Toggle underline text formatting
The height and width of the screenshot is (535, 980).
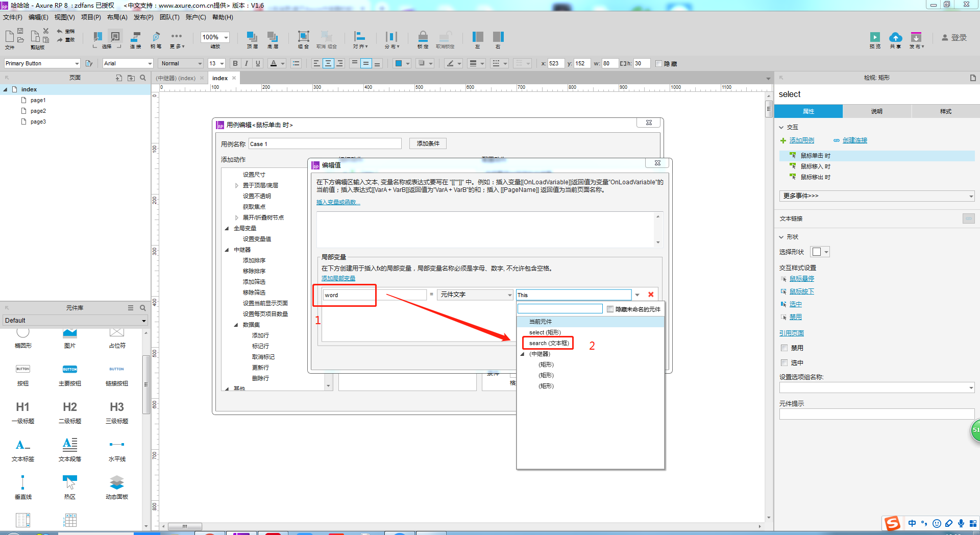(258, 63)
